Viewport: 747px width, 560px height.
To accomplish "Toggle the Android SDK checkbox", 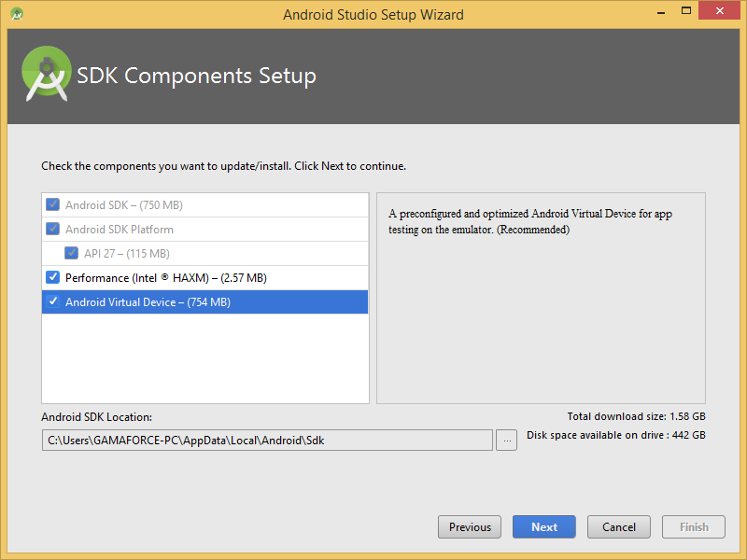I will [x=52, y=204].
